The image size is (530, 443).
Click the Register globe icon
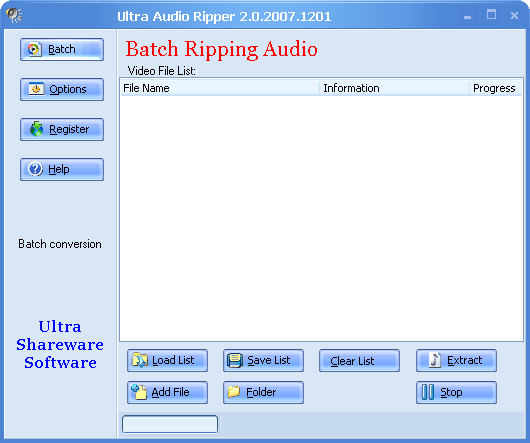[x=37, y=129]
